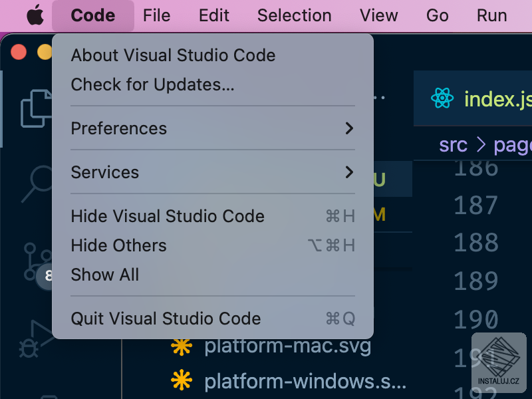Click Show All menu item
This screenshot has height=399, width=532.
(x=213, y=275)
